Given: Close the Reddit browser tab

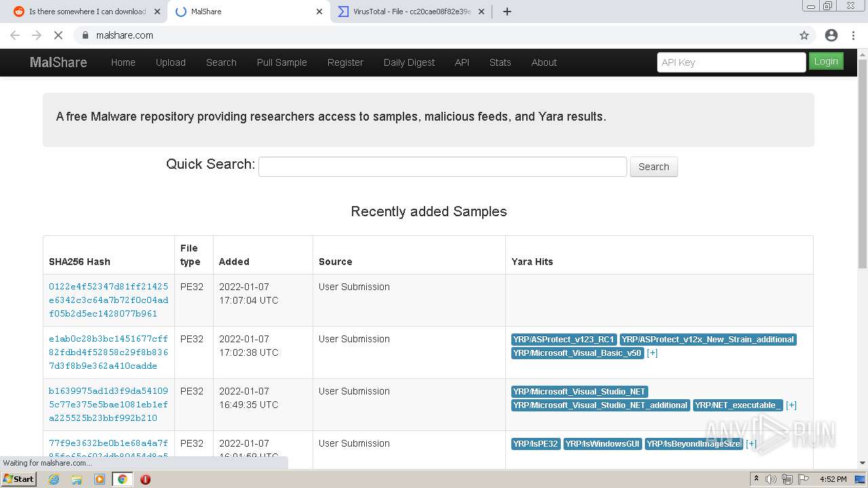Looking at the screenshot, I should pos(157,12).
